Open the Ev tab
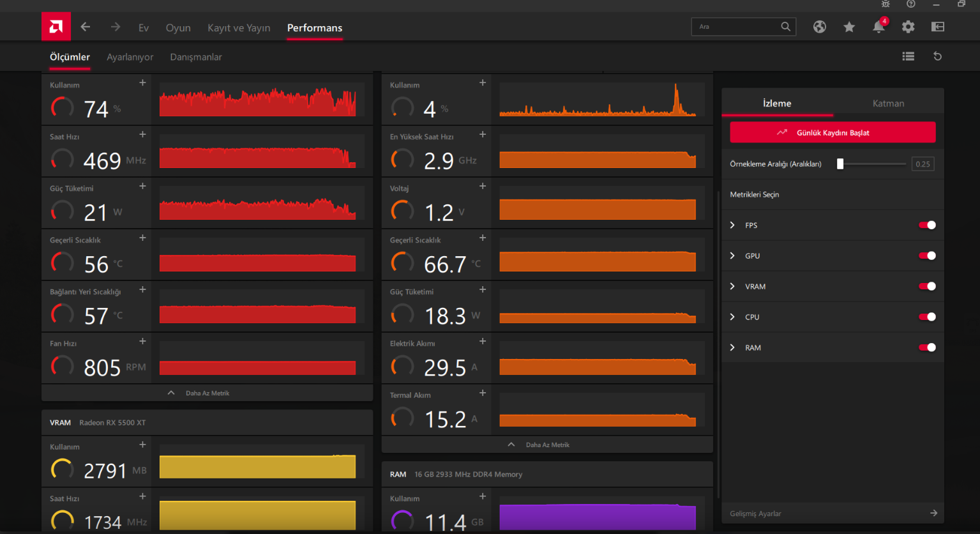The image size is (980, 534). [x=144, y=28]
